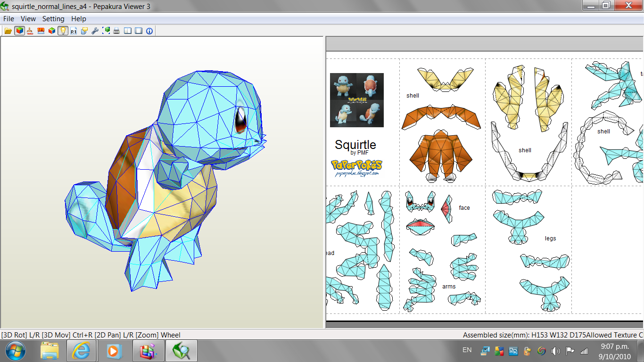Click the multicolor swirl tray icon
Viewport: 644px width, 362px height.
point(541,351)
